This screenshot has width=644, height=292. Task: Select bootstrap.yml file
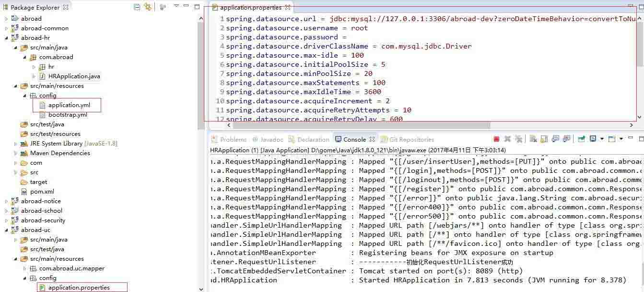[68, 115]
